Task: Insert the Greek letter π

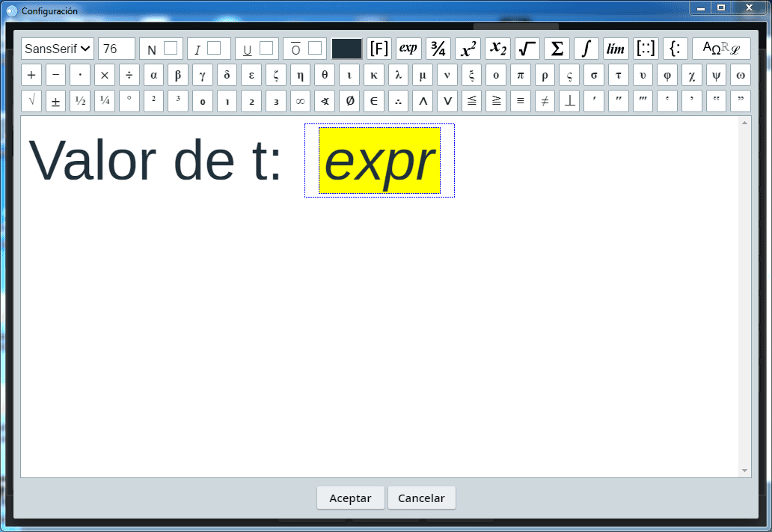Action: point(521,76)
